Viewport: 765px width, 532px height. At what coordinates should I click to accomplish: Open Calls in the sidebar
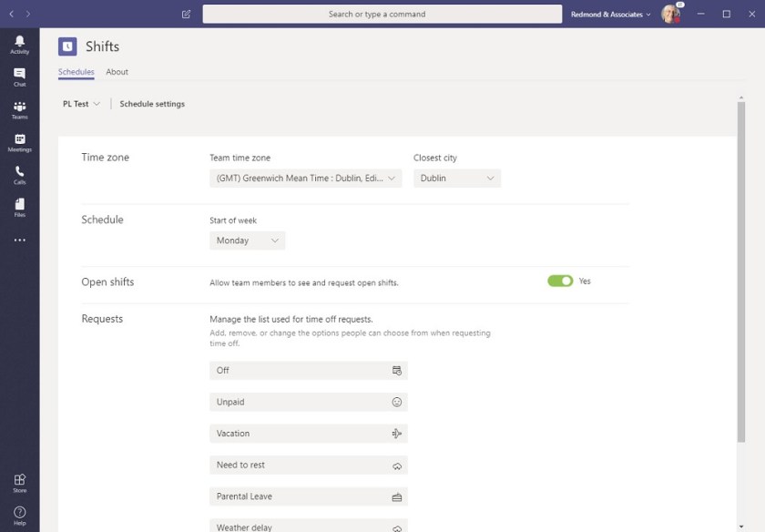19,175
